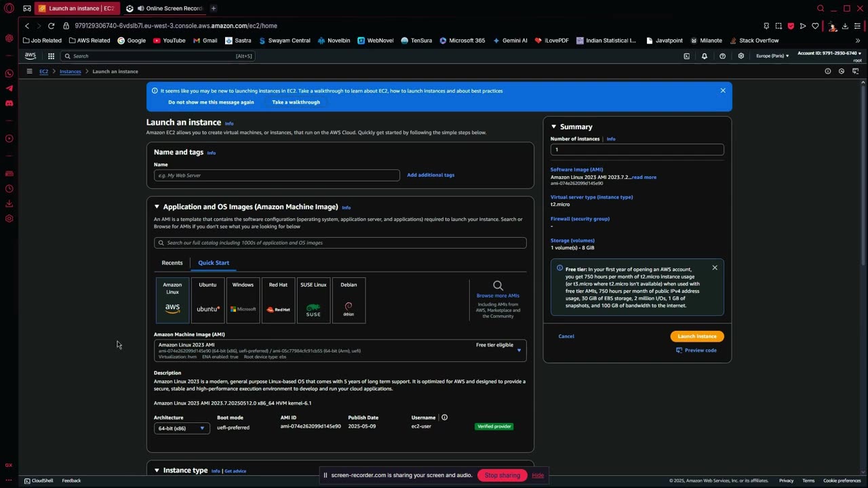The width and height of the screenshot is (868, 488).
Task: Open the Architecture 64-bit (x86) dropdown
Action: point(182,428)
